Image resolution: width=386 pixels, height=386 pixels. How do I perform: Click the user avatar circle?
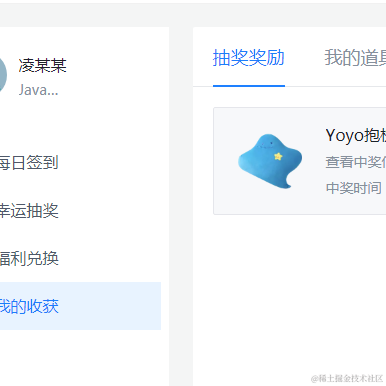(3, 75)
